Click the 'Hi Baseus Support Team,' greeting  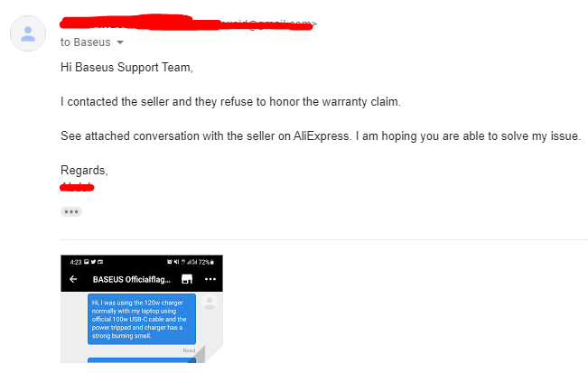126,68
